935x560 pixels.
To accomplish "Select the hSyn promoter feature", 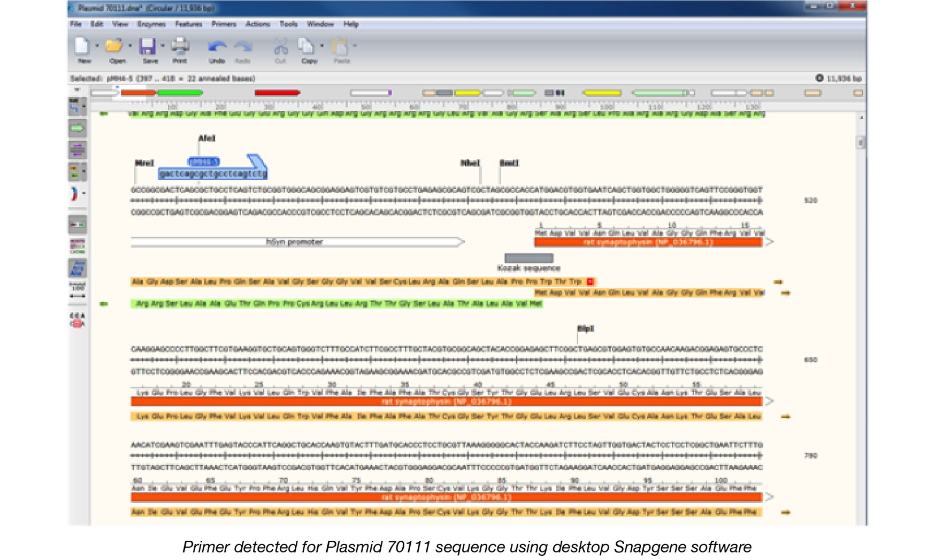I will 296,241.
